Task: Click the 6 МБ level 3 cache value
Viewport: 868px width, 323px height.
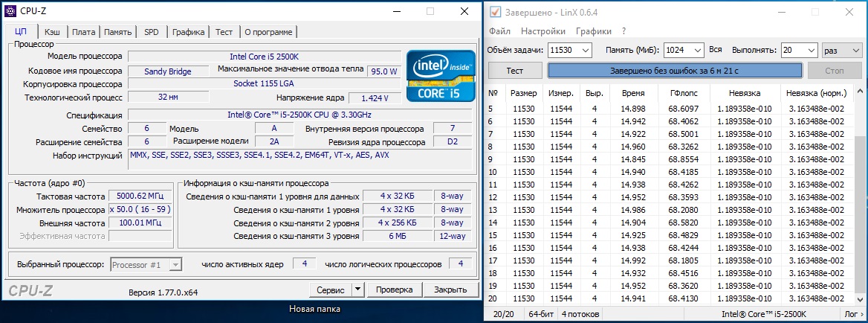Action: click(398, 236)
